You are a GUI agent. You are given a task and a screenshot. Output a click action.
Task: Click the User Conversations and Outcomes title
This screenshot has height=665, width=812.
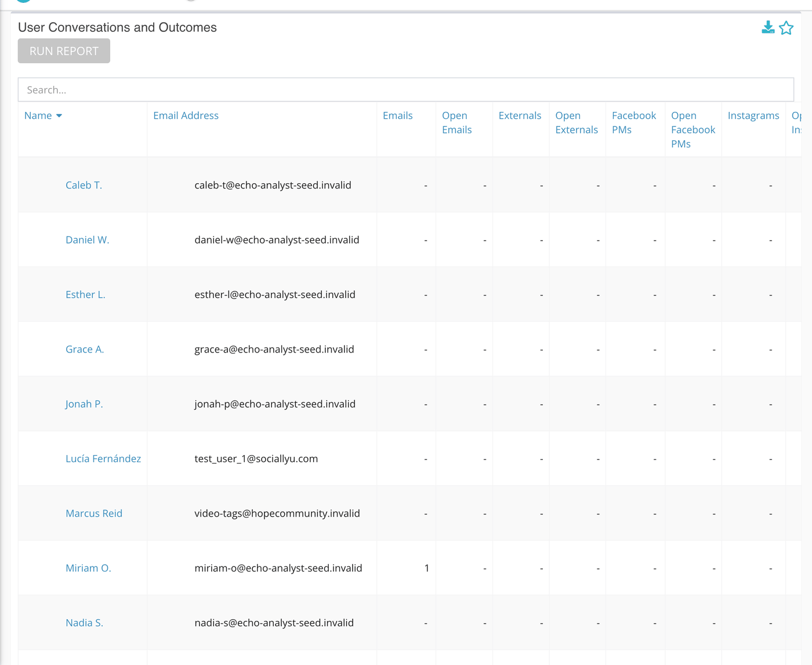(117, 27)
